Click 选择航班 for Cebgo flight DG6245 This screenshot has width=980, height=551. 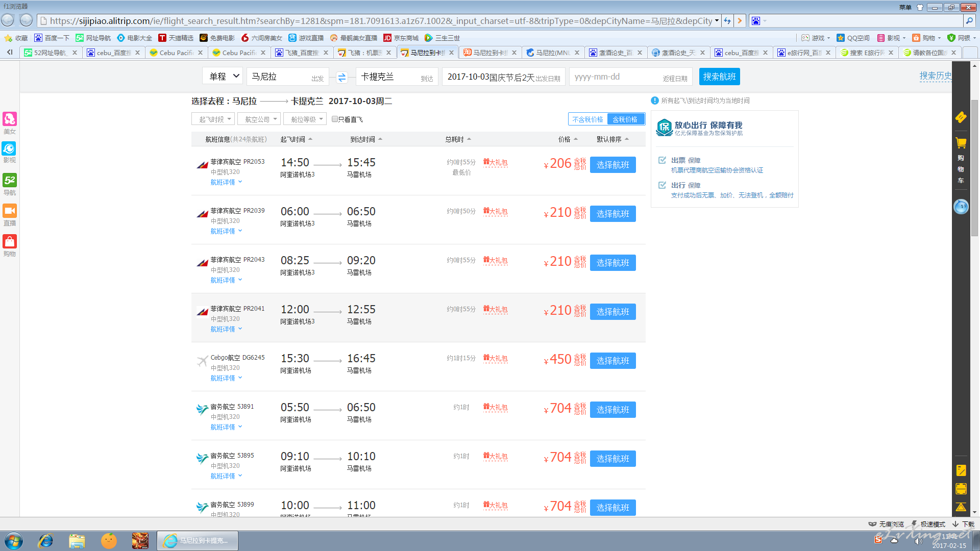click(612, 361)
